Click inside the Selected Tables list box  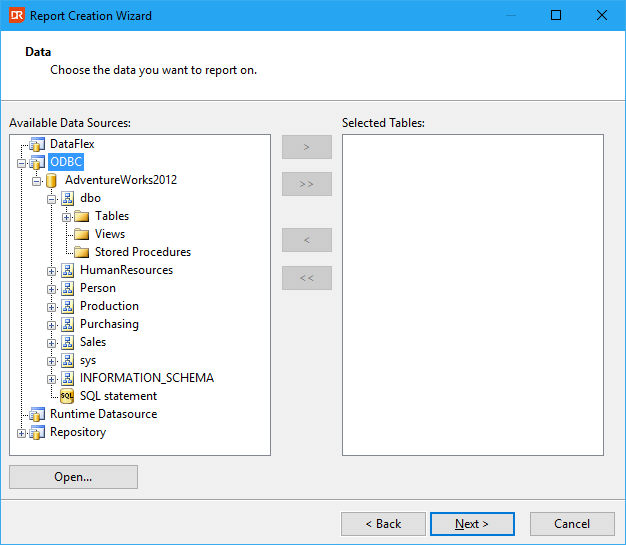(473, 295)
